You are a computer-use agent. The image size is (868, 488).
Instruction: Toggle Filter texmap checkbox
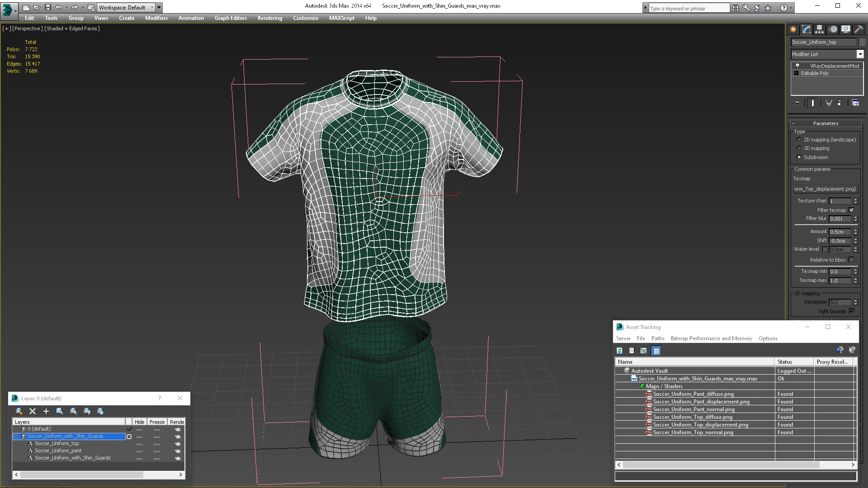(x=852, y=210)
